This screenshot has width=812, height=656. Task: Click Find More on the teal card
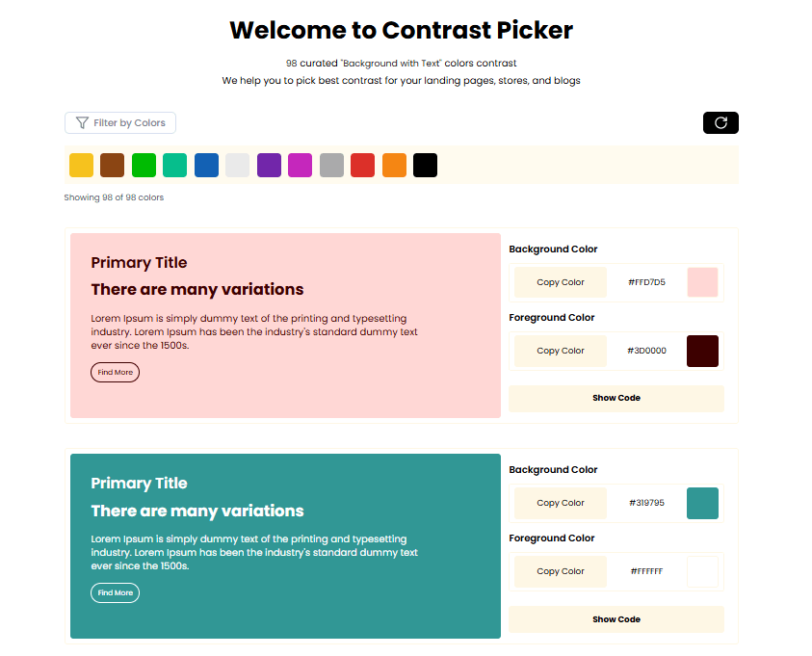point(115,592)
